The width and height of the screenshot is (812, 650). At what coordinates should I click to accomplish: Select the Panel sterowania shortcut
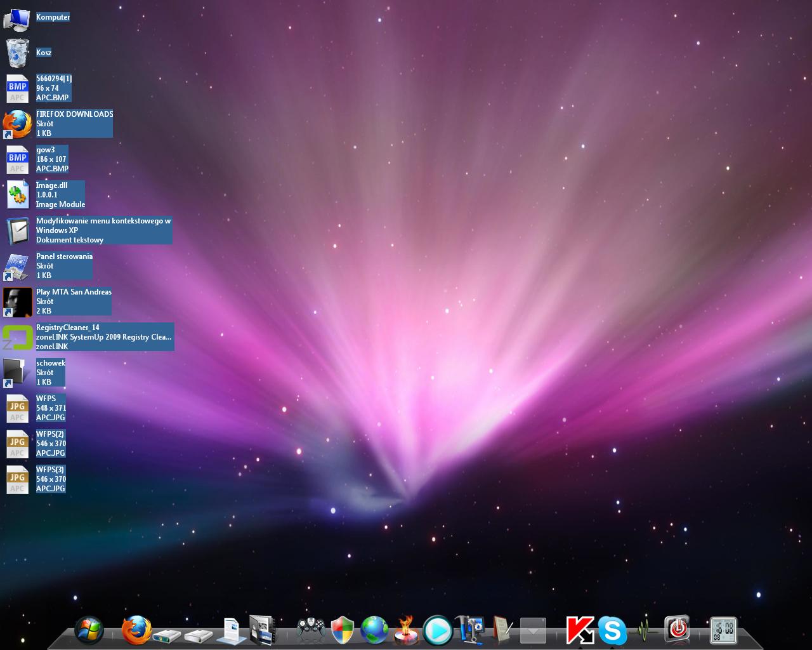click(x=17, y=267)
